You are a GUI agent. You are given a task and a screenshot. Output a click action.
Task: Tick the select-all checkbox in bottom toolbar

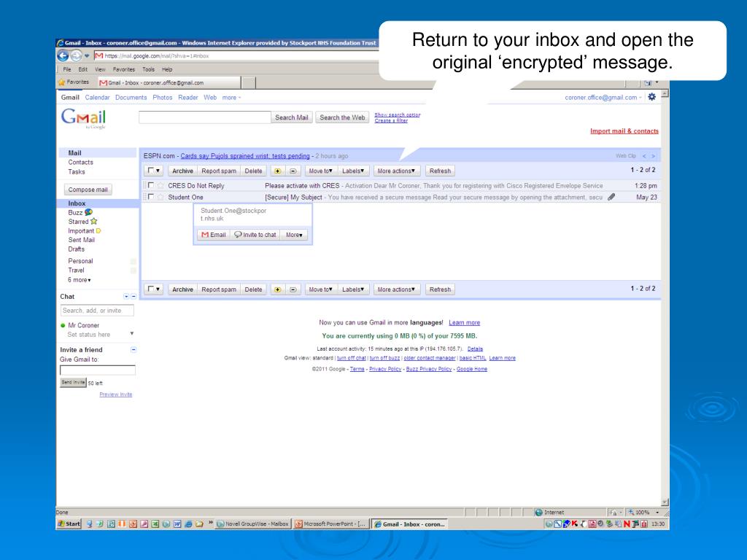pos(151,289)
